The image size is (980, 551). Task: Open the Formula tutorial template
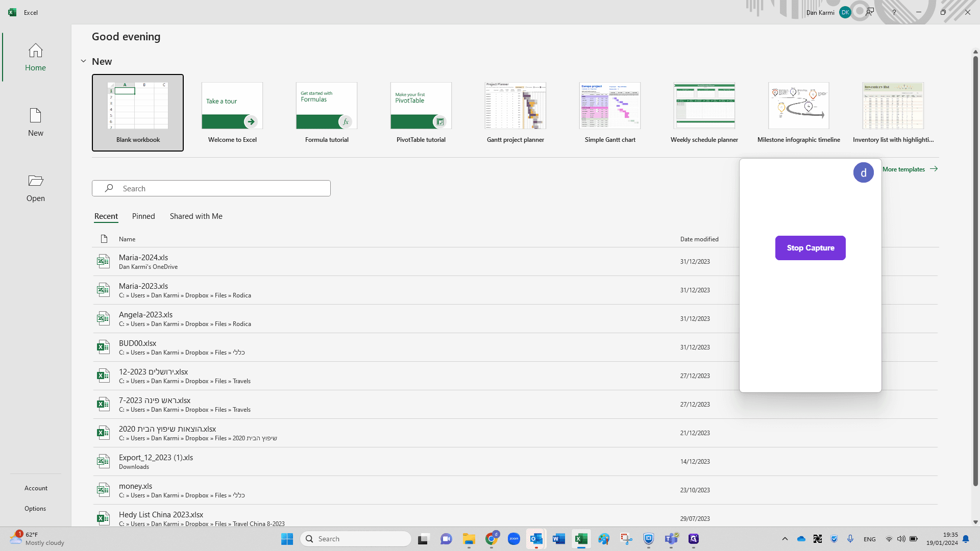click(x=327, y=113)
